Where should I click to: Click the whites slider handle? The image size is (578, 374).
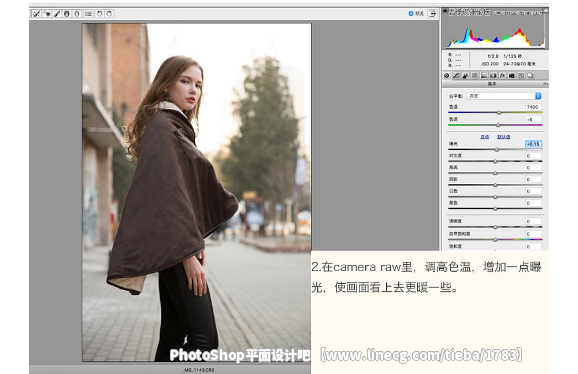pyautogui.click(x=495, y=197)
